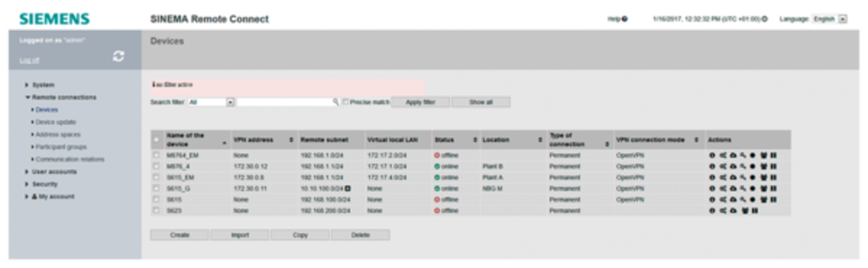Click the pause icon for the S623 row
868x268 pixels.
tap(755, 210)
